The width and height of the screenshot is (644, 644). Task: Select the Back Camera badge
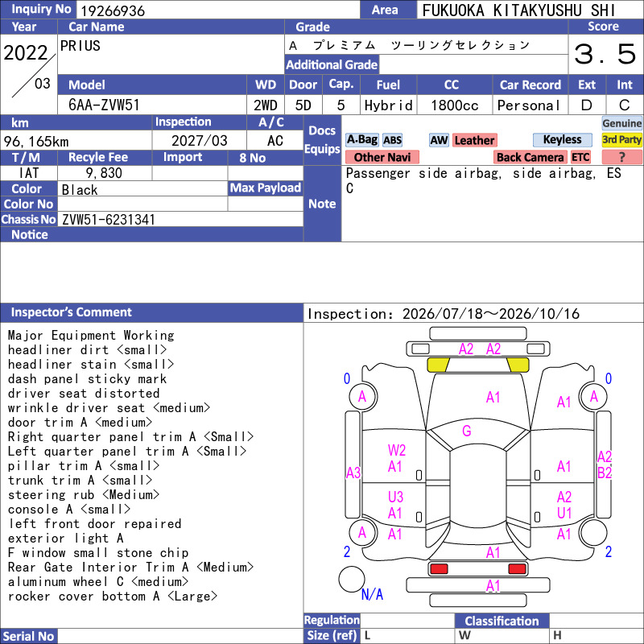tap(530, 157)
